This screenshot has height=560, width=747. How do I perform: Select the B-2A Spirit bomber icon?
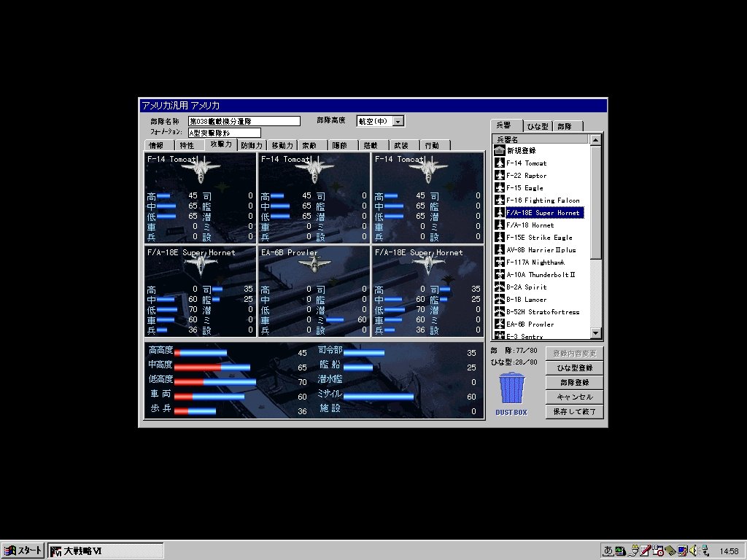[x=499, y=287]
